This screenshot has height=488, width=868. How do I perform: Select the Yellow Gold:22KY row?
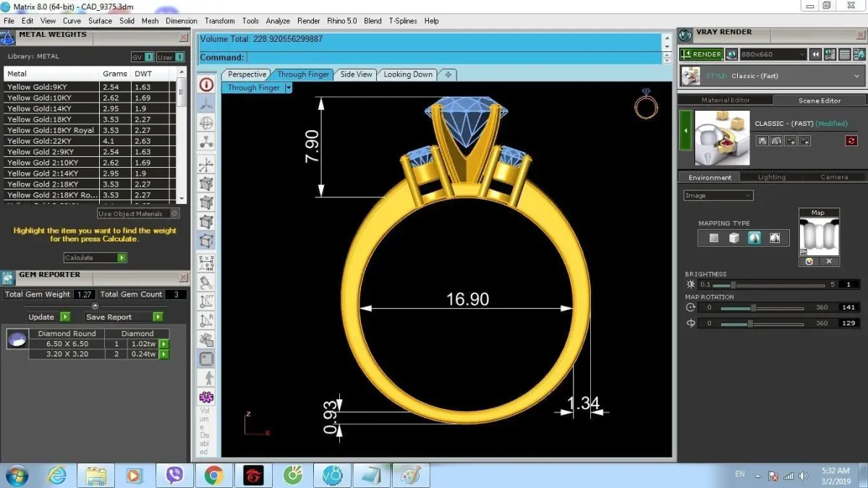pos(89,141)
